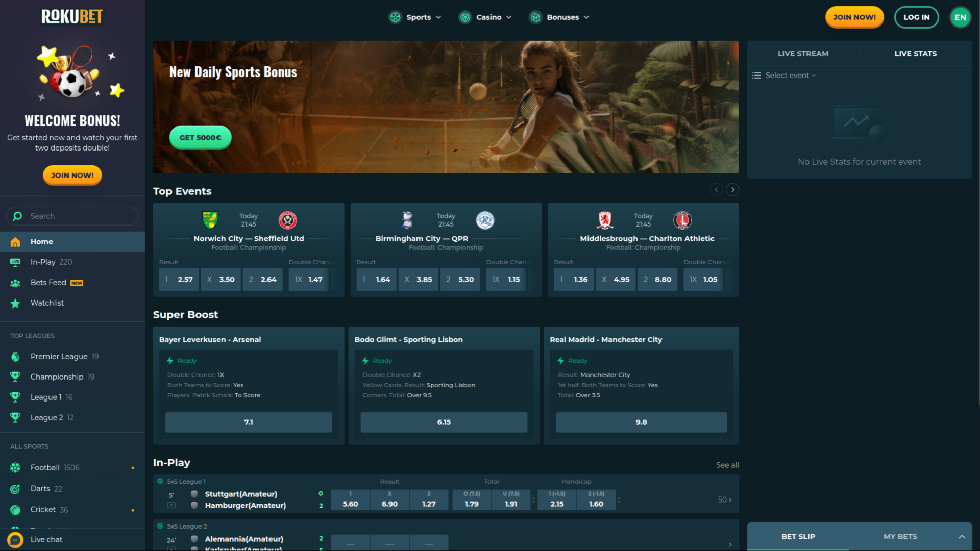Switch to the Live Stream tab
Screen dimensions: 980x551
click(803, 54)
